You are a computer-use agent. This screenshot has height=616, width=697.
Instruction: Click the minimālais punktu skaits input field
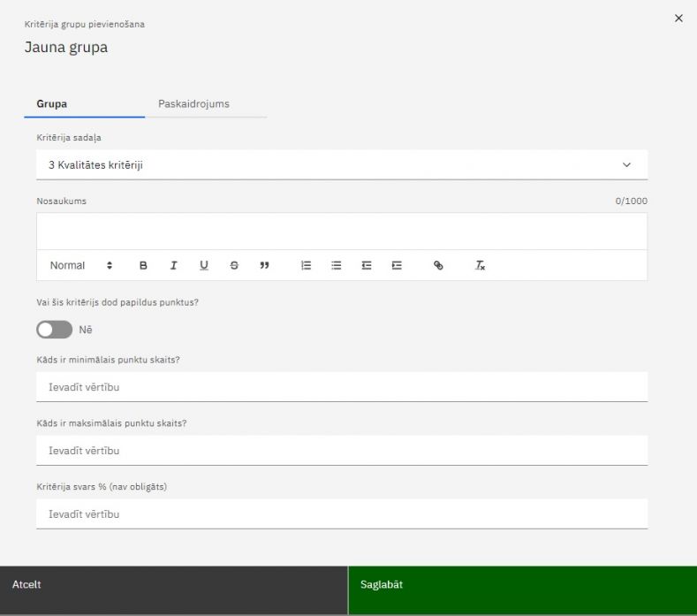coord(341,387)
